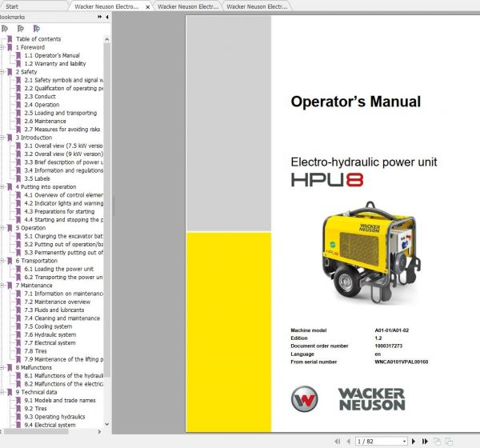Viewport: 480px width, 448px height.
Task: Open the Table of contents bookmark
Action: pyautogui.click(x=38, y=39)
